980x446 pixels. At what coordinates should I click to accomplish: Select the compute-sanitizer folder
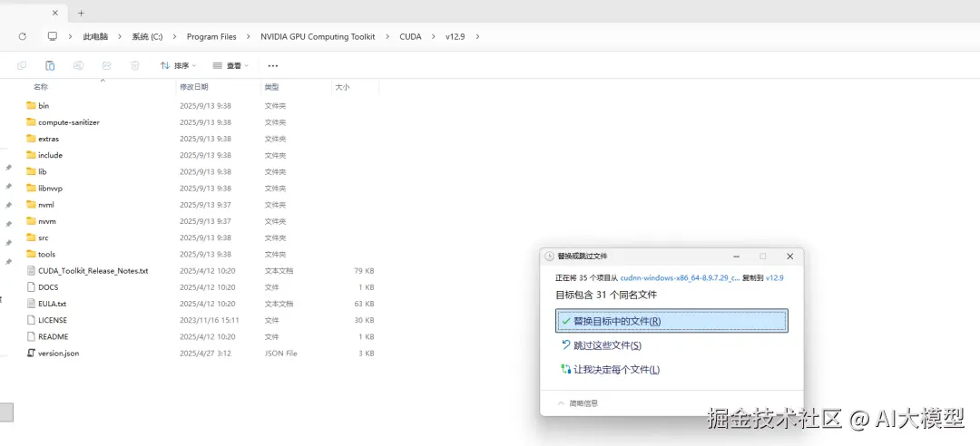(68, 122)
